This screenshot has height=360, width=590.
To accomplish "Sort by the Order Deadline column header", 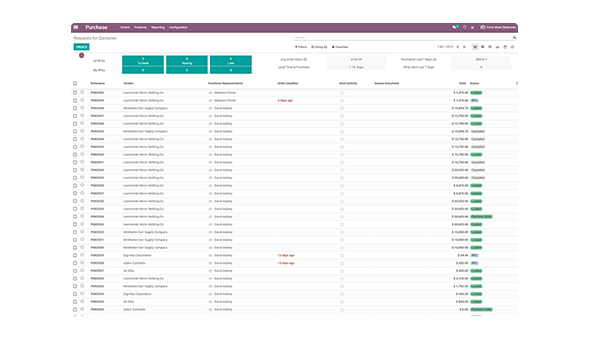I will (287, 83).
